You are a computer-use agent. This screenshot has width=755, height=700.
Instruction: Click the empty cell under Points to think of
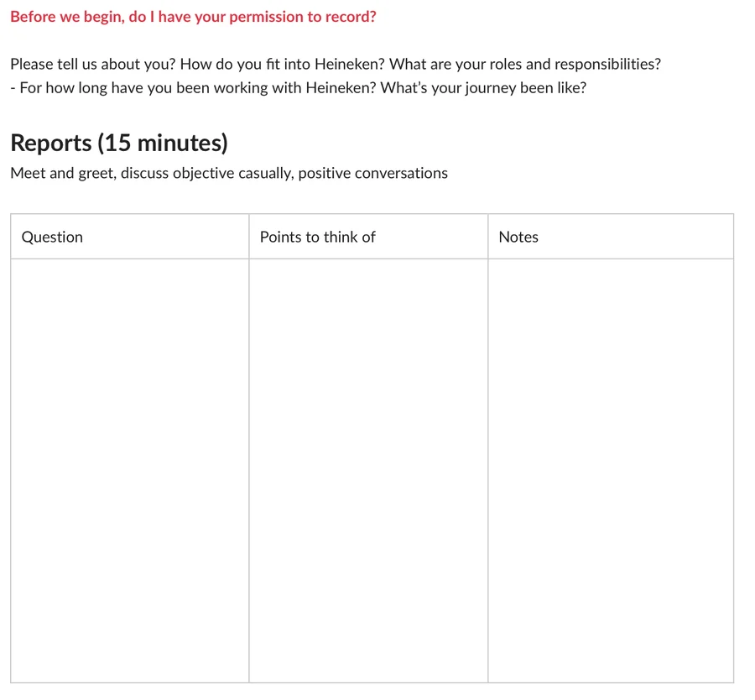368,471
